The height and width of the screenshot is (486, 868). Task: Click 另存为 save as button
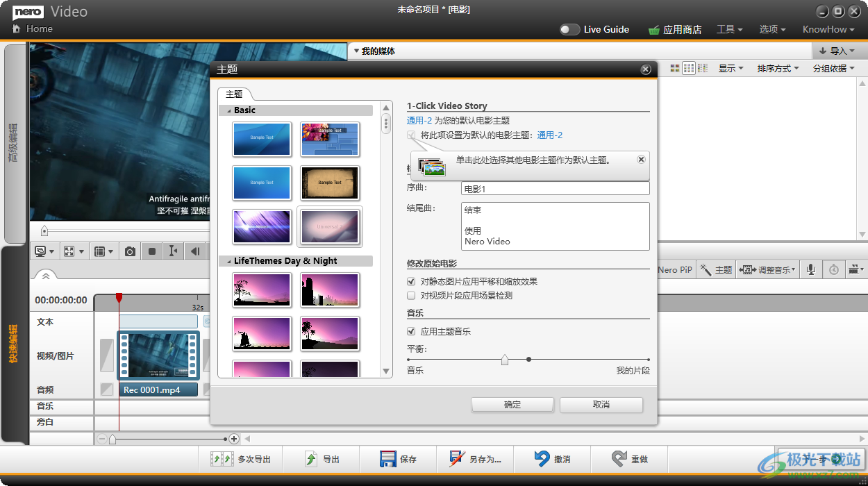[x=475, y=459]
